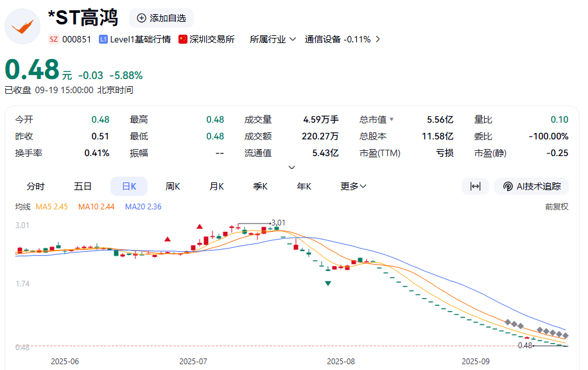
Task: Toggle the 前复权 price adjustment setting
Action: pos(557,207)
